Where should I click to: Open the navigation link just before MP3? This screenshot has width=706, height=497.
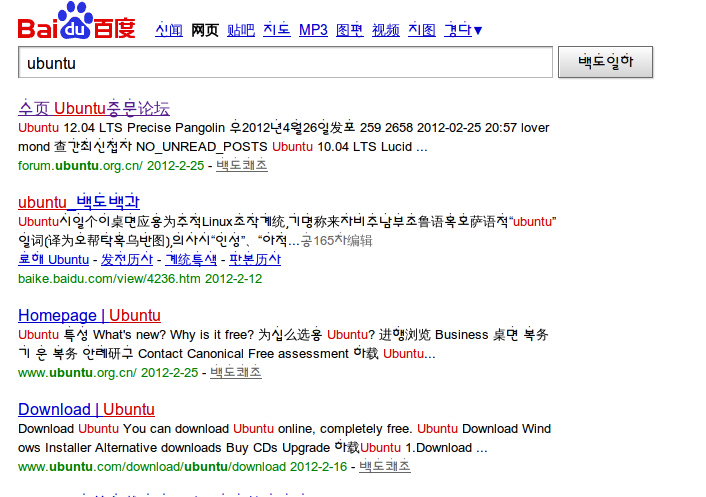277,30
